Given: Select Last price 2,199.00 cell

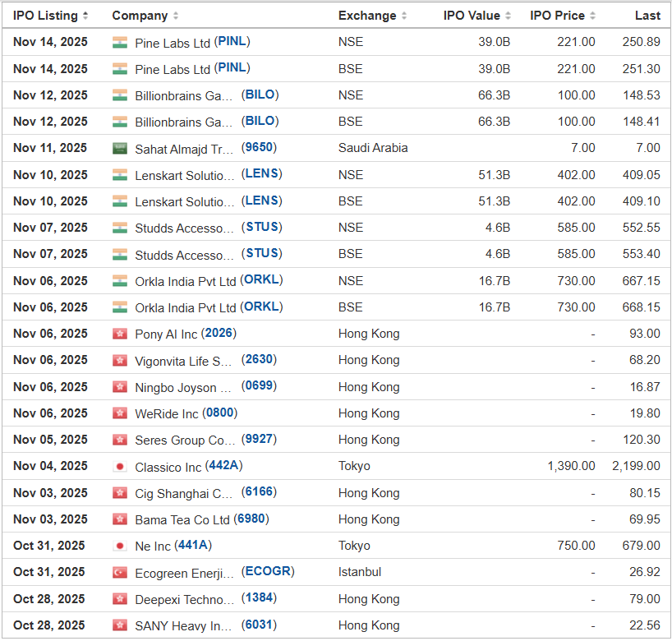Looking at the screenshot, I should click(636, 466).
